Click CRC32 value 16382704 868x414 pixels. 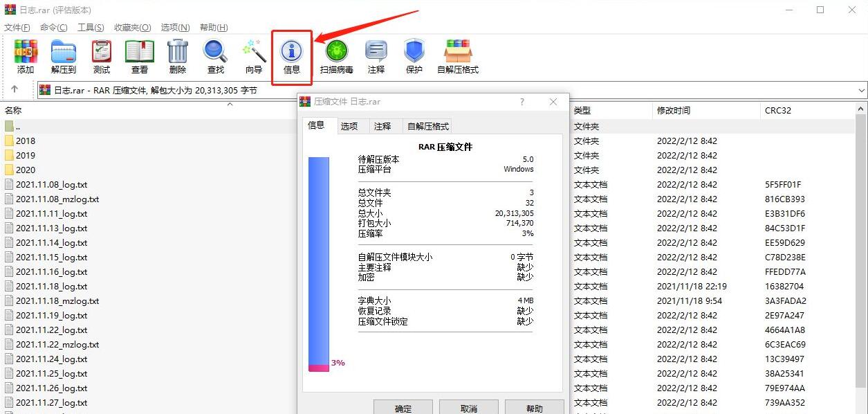point(784,286)
